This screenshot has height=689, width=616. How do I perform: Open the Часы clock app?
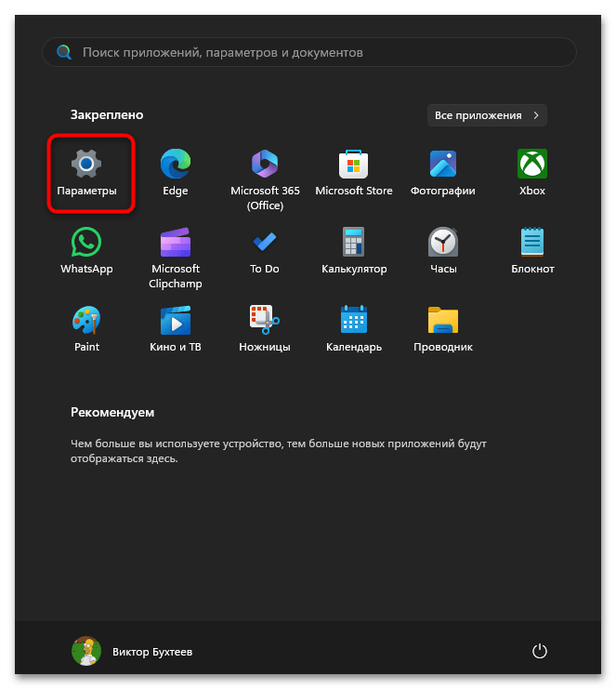point(443,251)
